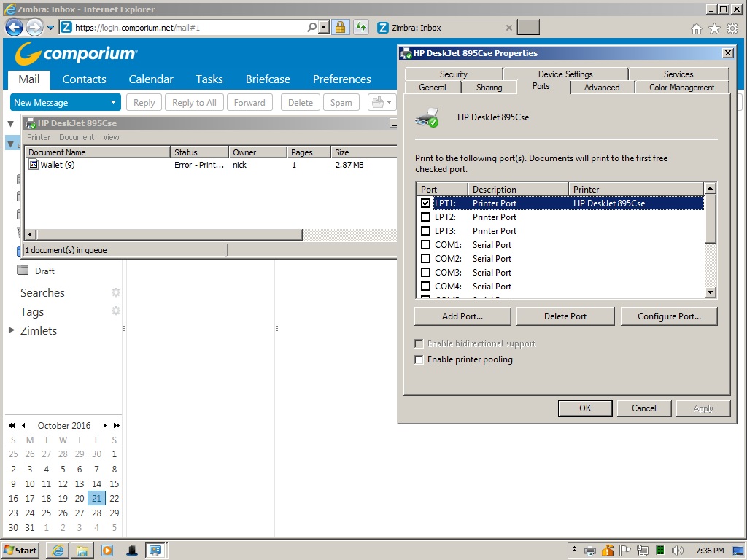The width and height of the screenshot is (747, 560).
Task: Cancel the printer properties dialog
Action: pyautogui.click(x=644, y=408)
